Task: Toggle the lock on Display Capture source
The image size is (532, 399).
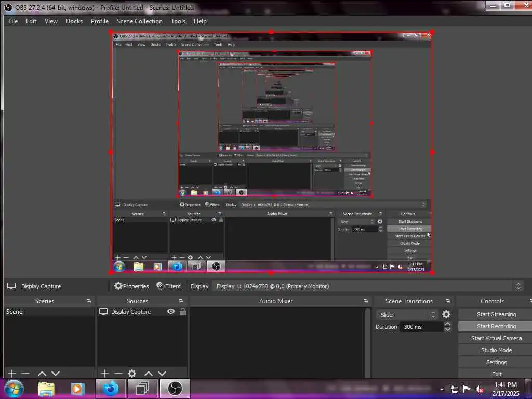Action: coord(182,311)
